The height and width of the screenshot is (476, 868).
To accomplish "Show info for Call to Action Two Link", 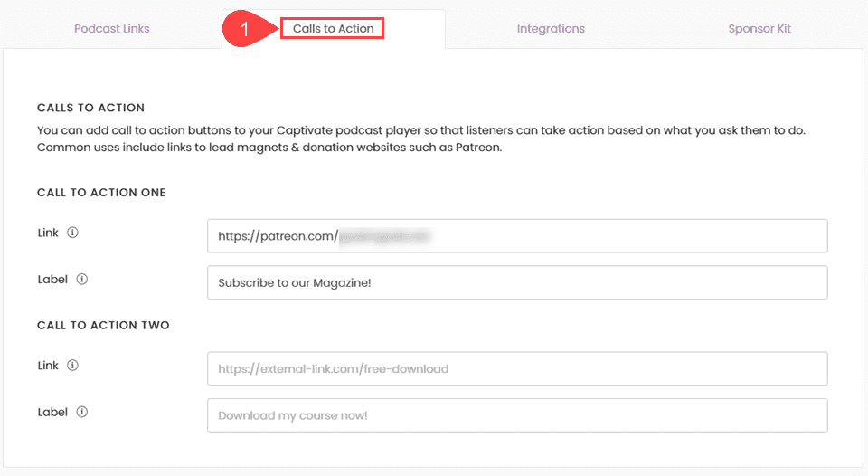I will 73,366.
